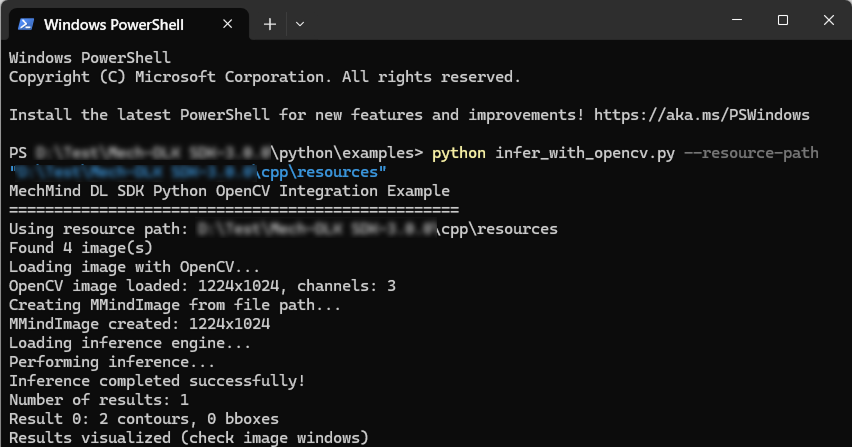Click 'Creating MMindImage from file path...' line
The width and height of the screenshot is (852, 447).
coord(175,305)
